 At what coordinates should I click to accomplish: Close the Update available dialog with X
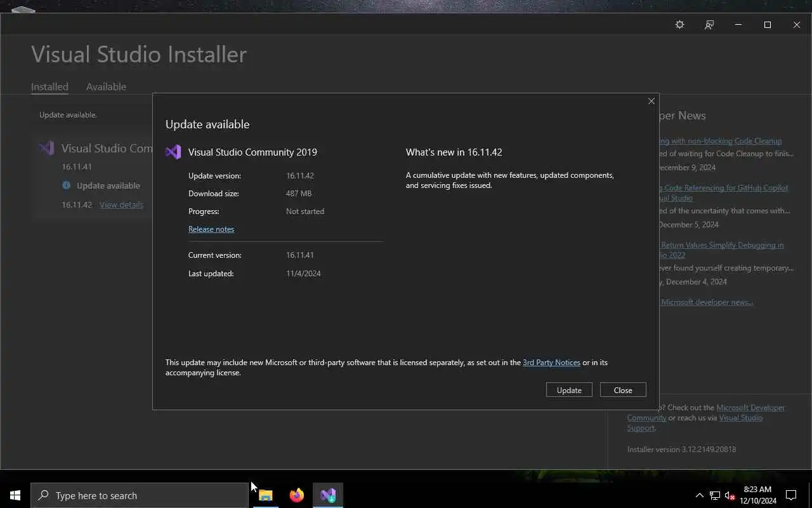651,101
